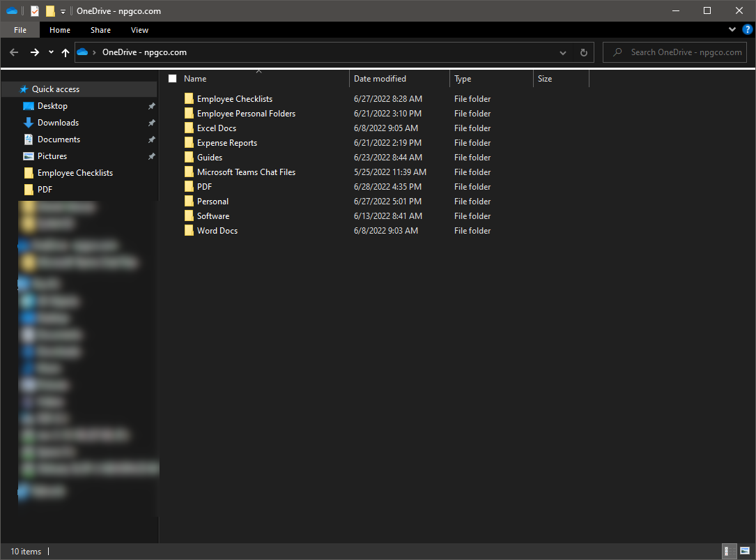Click the Word Docs folder name
This screenshot has width=756, height=560.
tap(217, 231)
